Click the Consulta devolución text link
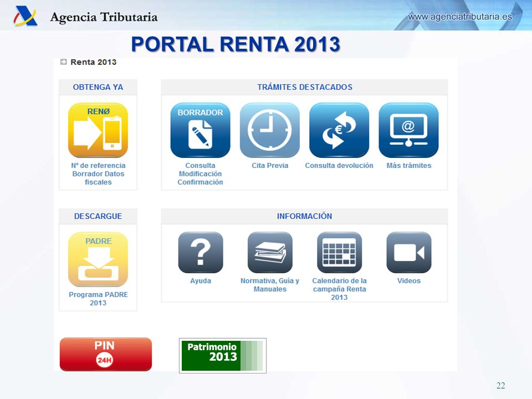The height and width of the screenshot is (399, 532). click(x=339, y=166)
